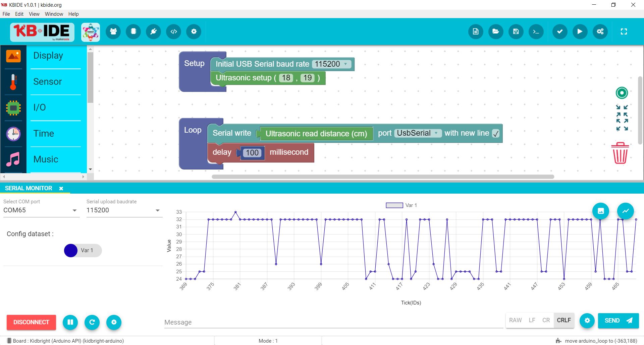Open the contributors people icon in toolbar
The image size is (644, 345).
point(113,31)
